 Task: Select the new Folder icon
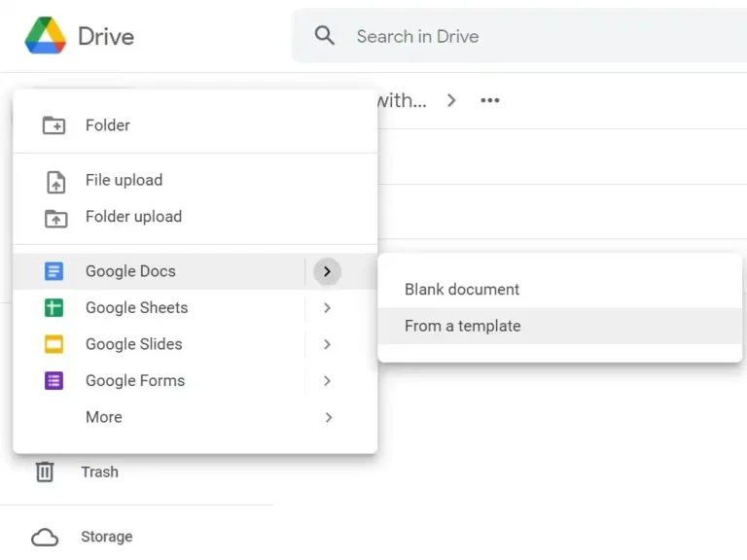tap(53, 125)
